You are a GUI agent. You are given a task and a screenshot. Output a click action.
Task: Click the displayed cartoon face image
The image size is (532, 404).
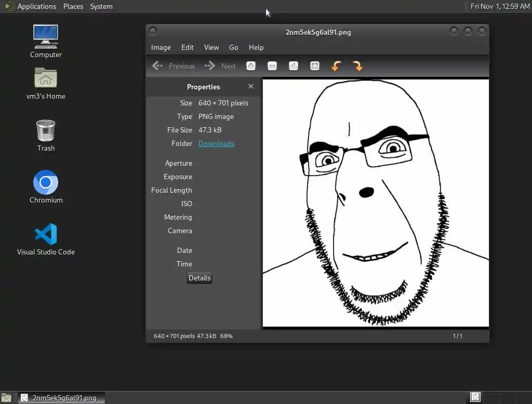point(376,203)
